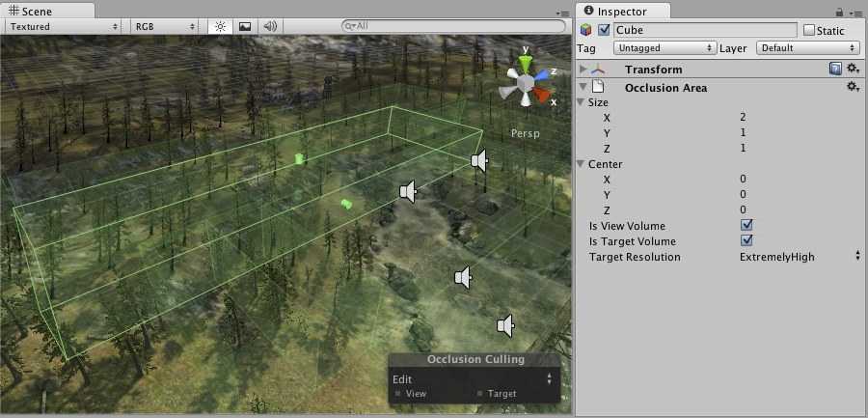Toggle the Persp projection label
Viewport: 868px width, 418px height.
point(525,133)
